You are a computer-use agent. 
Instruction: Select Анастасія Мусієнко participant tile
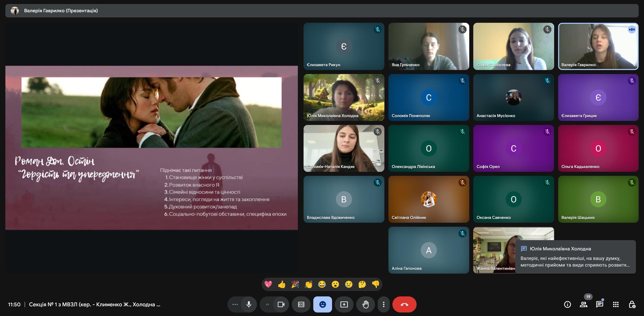coord(514,97)
